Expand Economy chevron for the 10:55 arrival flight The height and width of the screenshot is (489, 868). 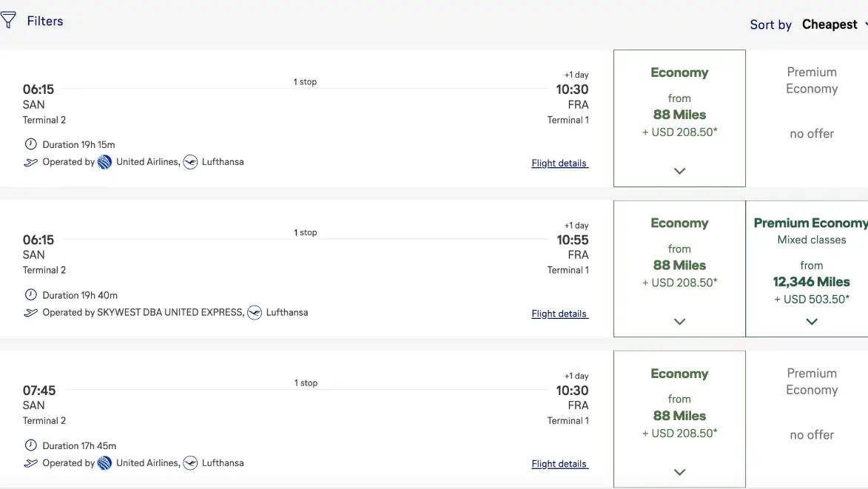pos(679,322)
